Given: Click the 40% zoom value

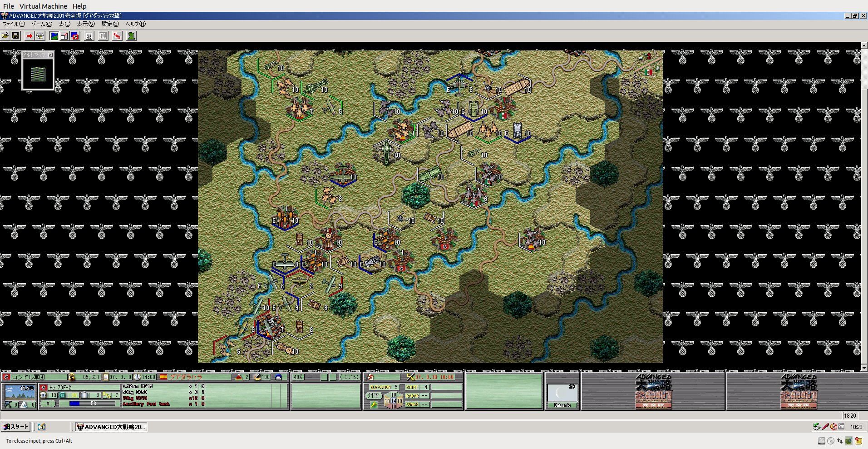Looking at the screenshot, I should pyautogui.click(x=298, y=377).
